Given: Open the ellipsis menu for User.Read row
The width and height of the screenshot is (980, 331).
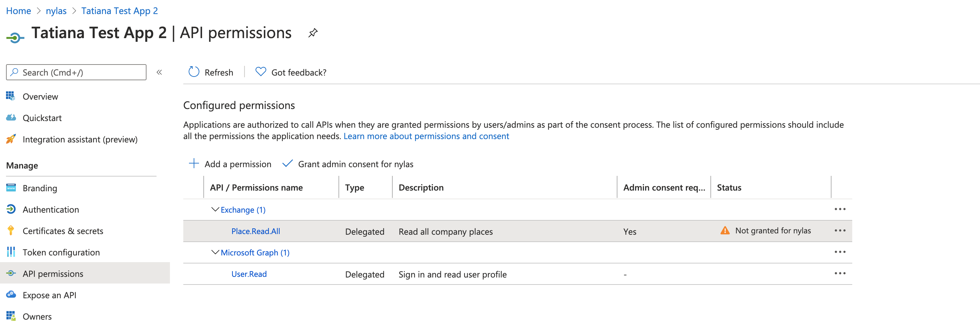Looking at the screenshot, I should tap(841, 273).
